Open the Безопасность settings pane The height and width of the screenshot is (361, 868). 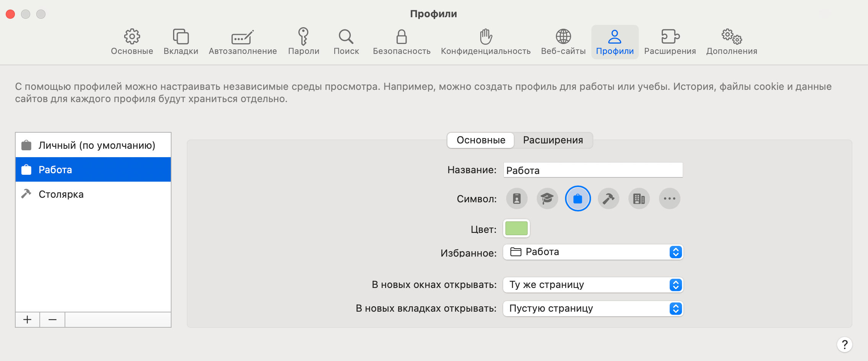click(402, 42)
